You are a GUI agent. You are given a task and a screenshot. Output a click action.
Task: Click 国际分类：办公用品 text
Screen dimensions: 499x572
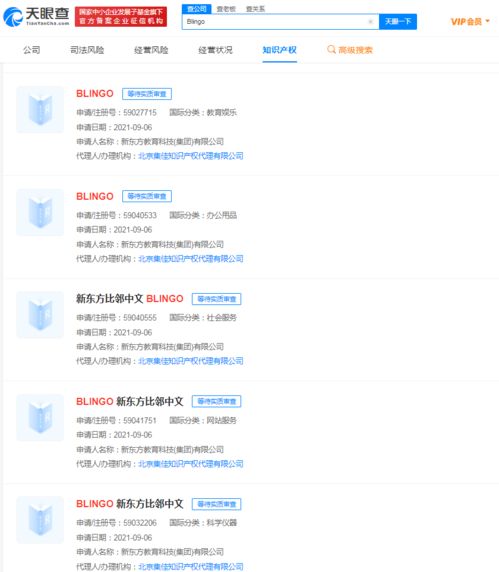(x=203, y=215)
